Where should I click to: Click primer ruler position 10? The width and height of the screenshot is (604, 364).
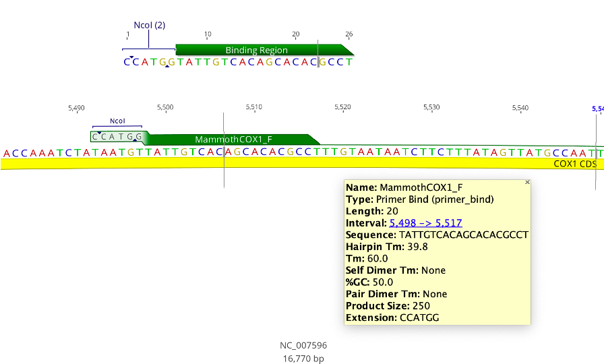(208, 34)
